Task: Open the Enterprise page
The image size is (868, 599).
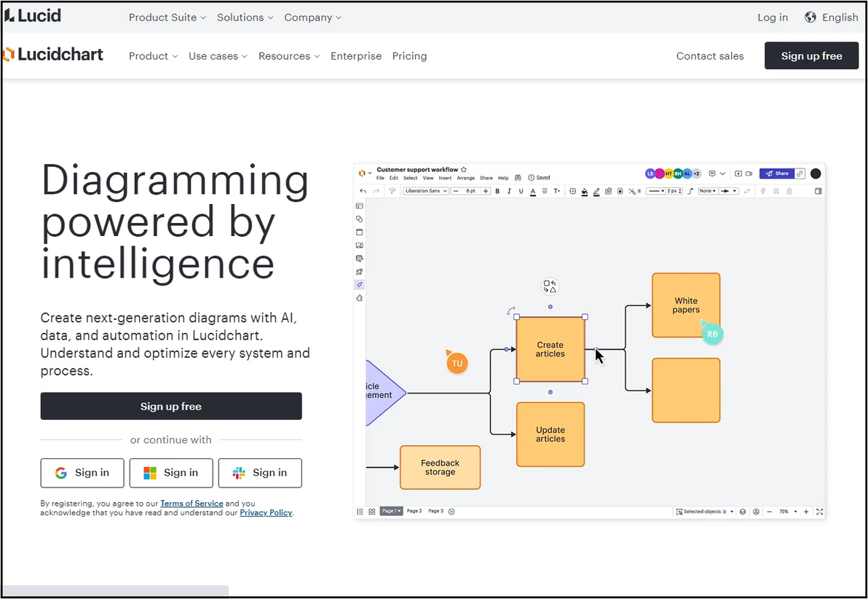Action: click(x=356, y=56)
